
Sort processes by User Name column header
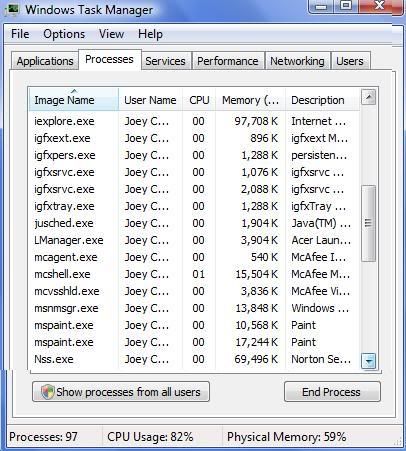(150, 100)
